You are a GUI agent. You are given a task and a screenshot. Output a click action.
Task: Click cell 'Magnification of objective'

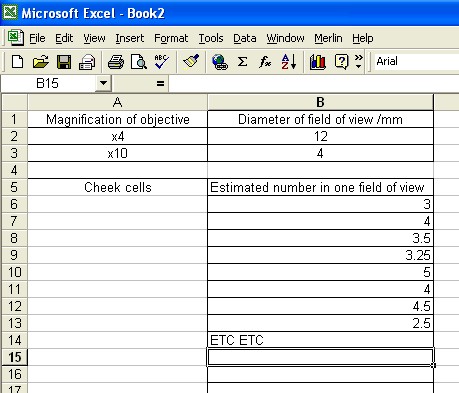(x=117, y=119)
